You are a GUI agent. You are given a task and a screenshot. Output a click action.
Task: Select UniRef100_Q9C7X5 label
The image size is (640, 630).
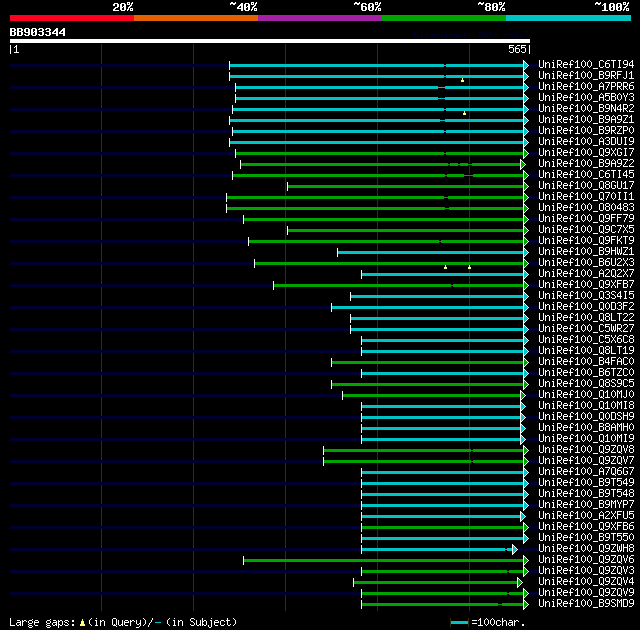pos(586,230)
